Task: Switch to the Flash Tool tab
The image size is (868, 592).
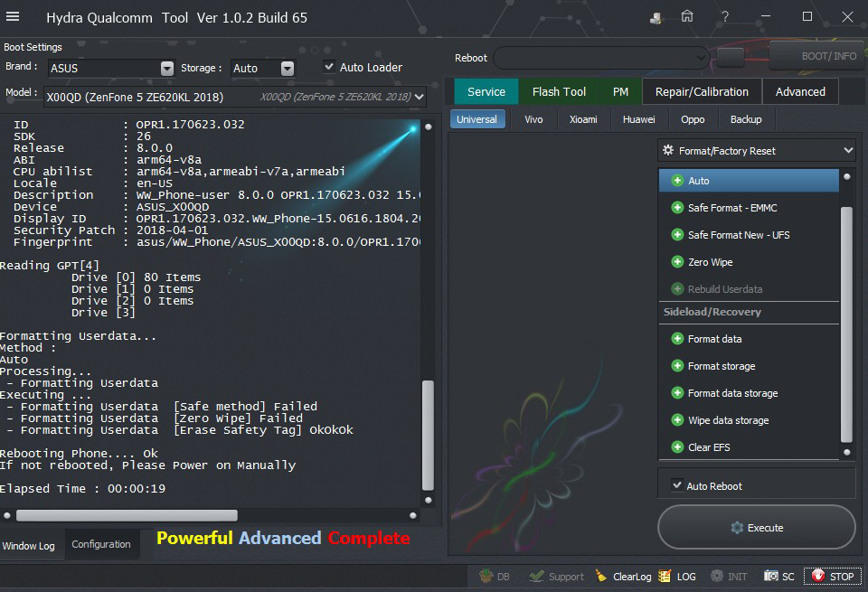Action: click(x=559, y=91)
